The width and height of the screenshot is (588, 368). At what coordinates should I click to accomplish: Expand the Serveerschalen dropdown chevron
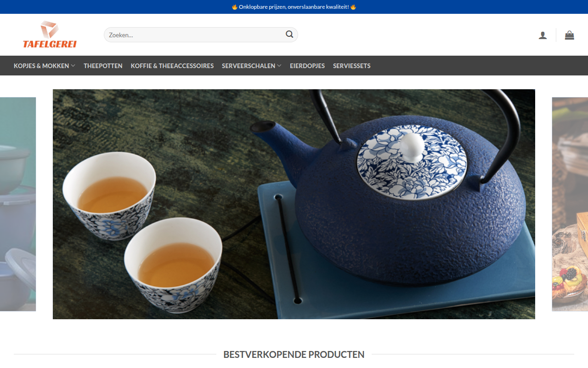pos(279,66)
